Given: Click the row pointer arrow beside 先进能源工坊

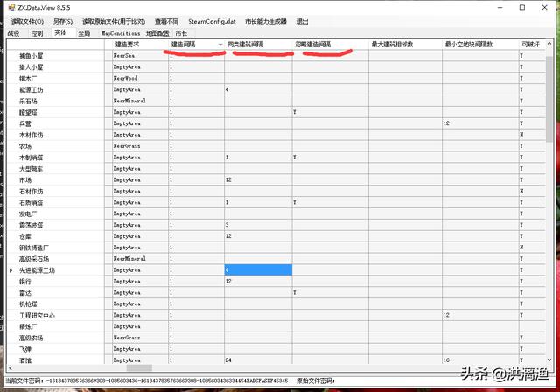Looking at the screenshot, I should (x=11, y=270).
